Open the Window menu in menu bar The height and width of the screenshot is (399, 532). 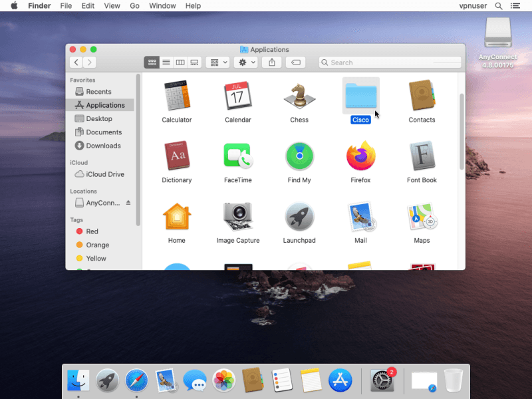(x=162, y=6)
